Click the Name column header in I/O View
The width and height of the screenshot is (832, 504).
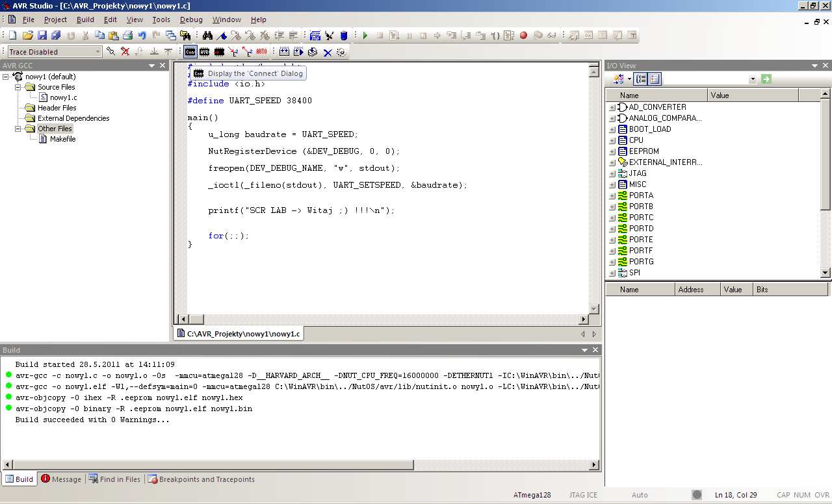click(x=656, y=95)
